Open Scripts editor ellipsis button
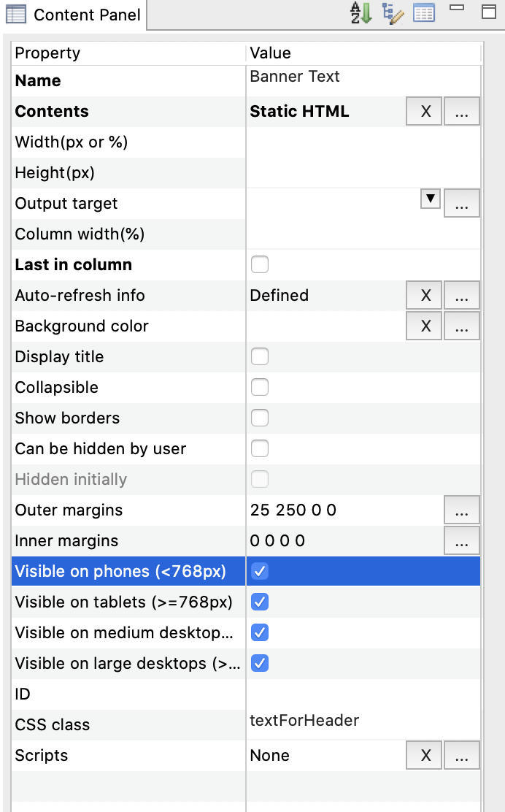The image size is (505, 812). [x=462, y=756]
